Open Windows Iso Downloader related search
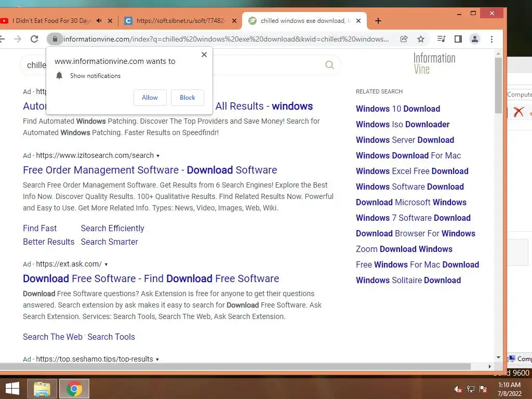The image size is (532, 399). click(403, 125)
